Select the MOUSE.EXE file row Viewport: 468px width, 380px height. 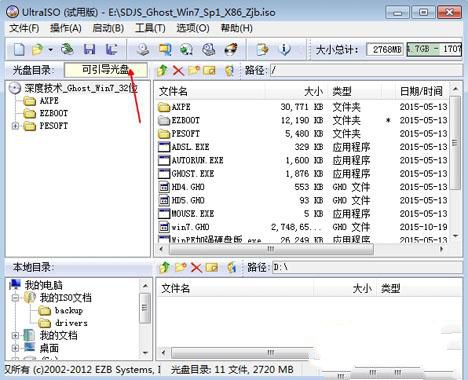click(x=302, y=214)
